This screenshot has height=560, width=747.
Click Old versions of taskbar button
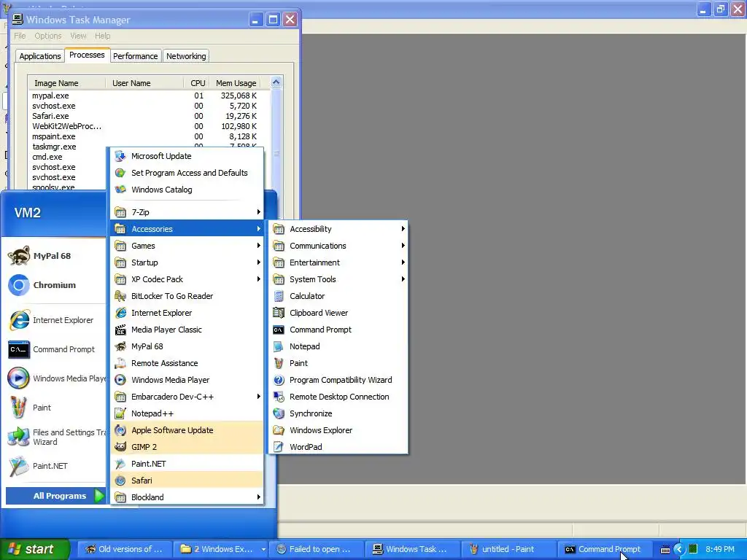124,550
